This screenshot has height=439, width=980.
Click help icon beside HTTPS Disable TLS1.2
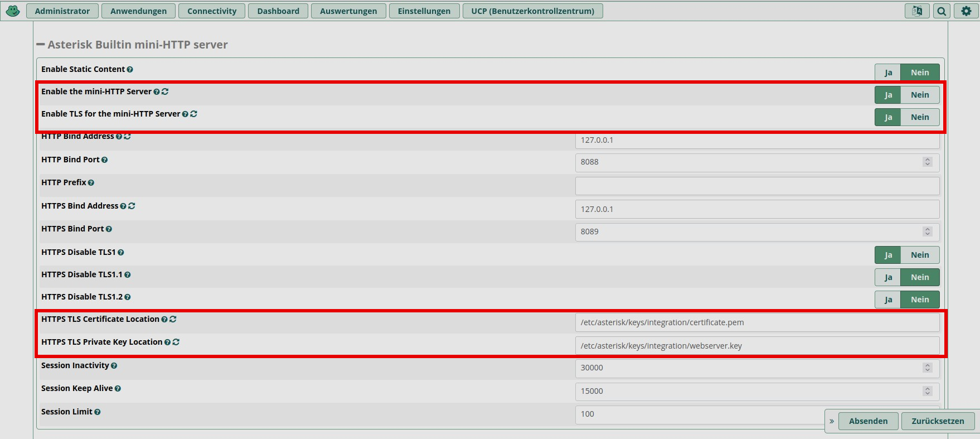tap(128, 297)
